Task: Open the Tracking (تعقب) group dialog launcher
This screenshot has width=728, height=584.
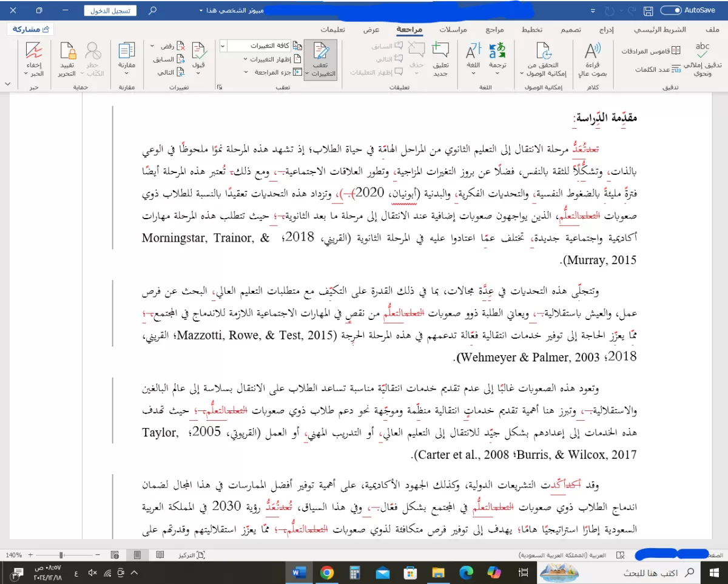Action: pos(219,87)
